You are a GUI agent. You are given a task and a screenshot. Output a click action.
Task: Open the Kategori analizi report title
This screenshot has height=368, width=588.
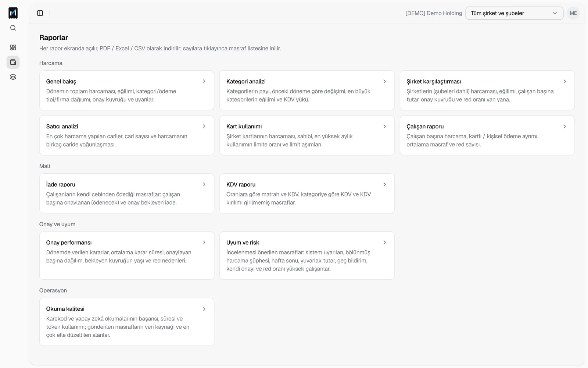pos(246,81)
